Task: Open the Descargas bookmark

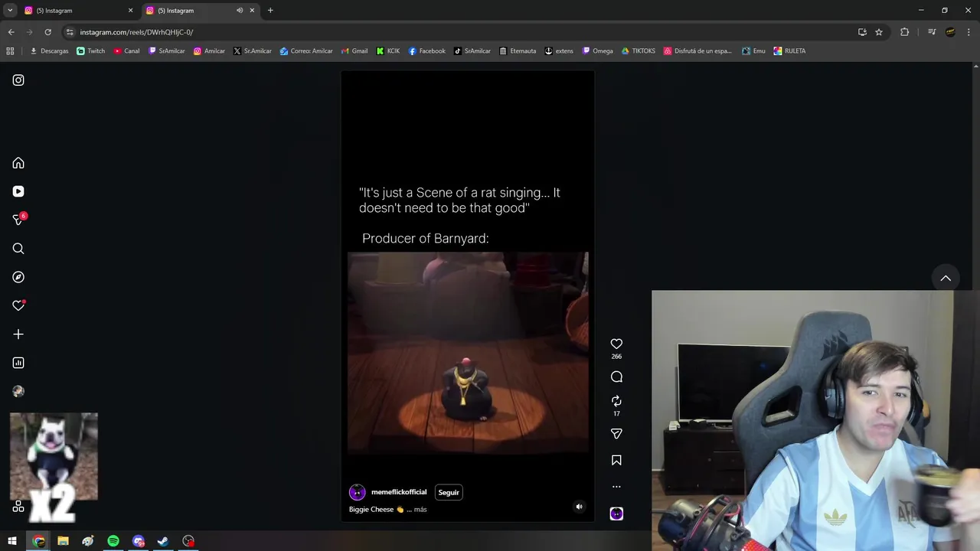Action: 49,51
